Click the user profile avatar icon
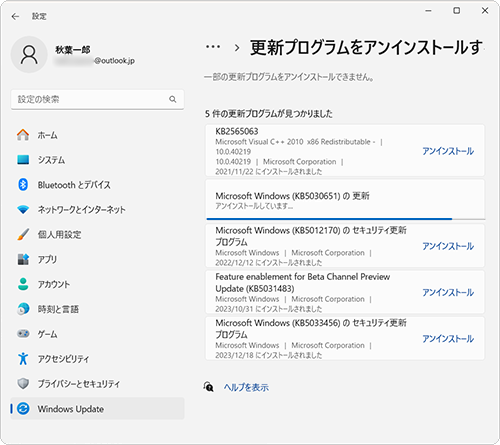Image resolution: width=500 pixels, height=445 pixels. (29, 55)
